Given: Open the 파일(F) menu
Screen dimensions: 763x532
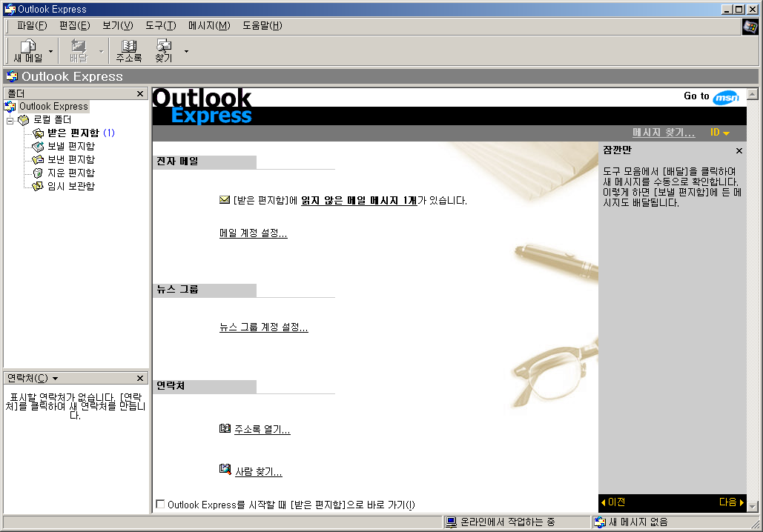Looking at the screenshot, I should point(32,26).
